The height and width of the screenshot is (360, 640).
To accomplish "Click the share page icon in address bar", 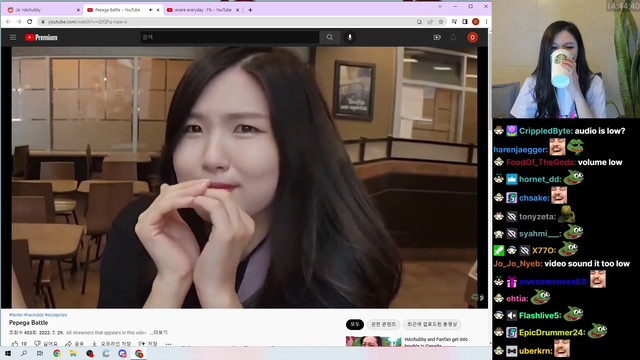I will point(430,22).
